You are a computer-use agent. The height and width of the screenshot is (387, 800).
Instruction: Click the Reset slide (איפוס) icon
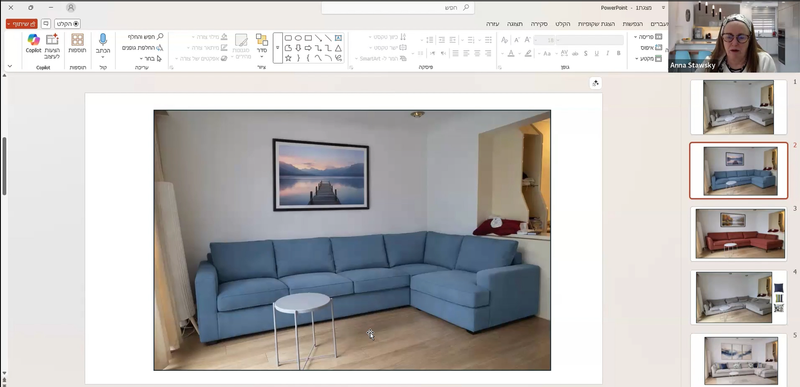pos(658,47)
